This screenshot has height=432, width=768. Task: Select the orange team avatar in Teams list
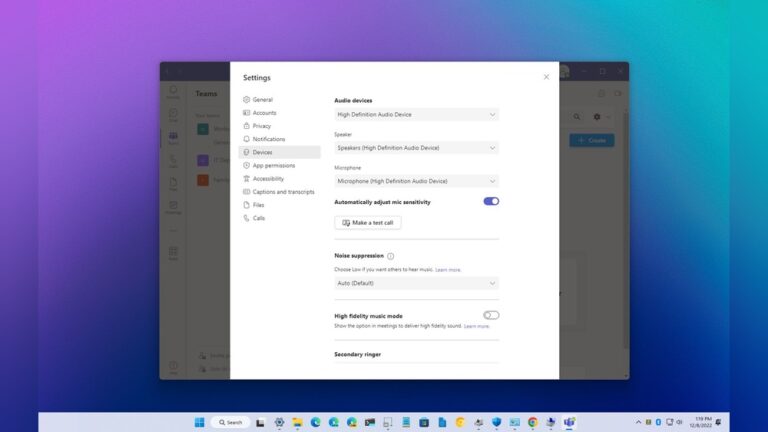pyautogui.click(x=203, y=180)
